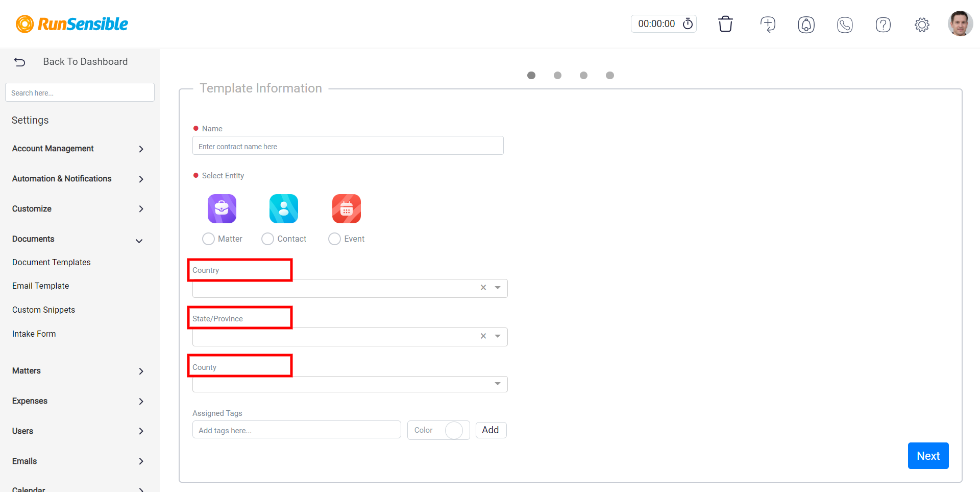
Task: Click the second wizard step dot
Action: click(557, 75)
